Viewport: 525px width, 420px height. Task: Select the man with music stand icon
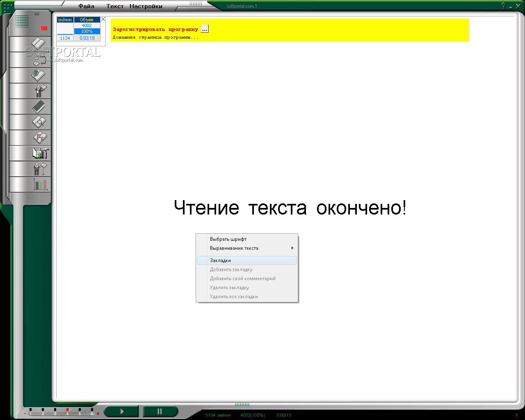40,169
